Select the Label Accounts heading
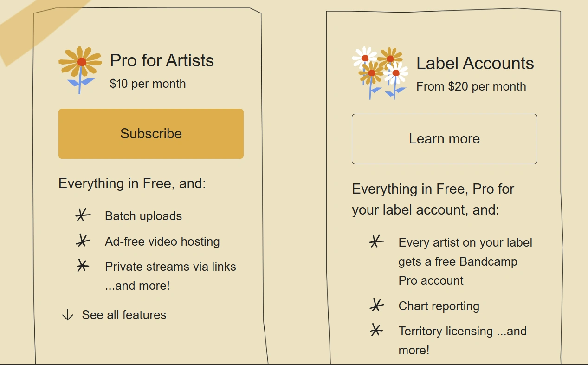588x365 pixels. 475,63
